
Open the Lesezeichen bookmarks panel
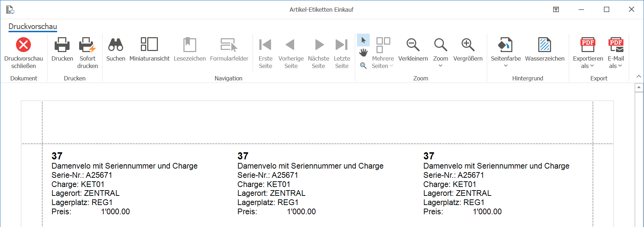pos(189,49)
